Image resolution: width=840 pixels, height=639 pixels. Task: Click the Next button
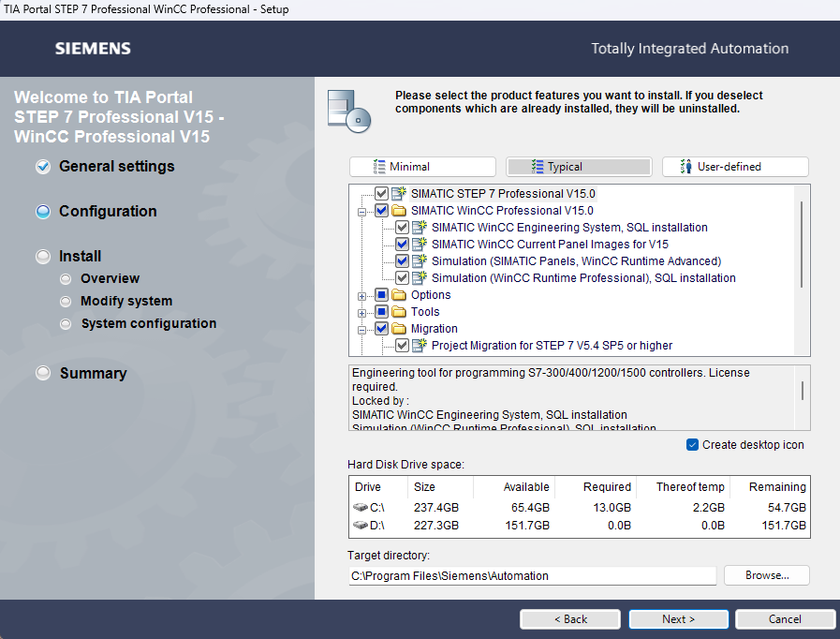point(678,619)
